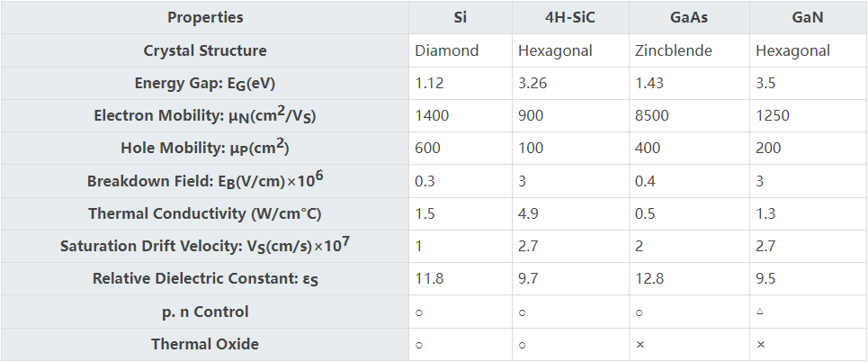Select the GaAs column header
This screenshot has width=868, height=362.
[x=689, y=17]
